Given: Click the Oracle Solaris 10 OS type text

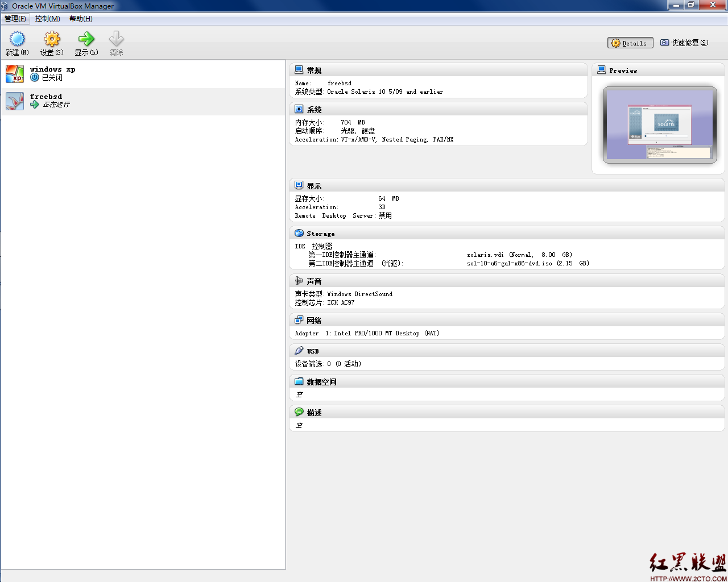Looking at the screenshot, I should coord(385,92).
